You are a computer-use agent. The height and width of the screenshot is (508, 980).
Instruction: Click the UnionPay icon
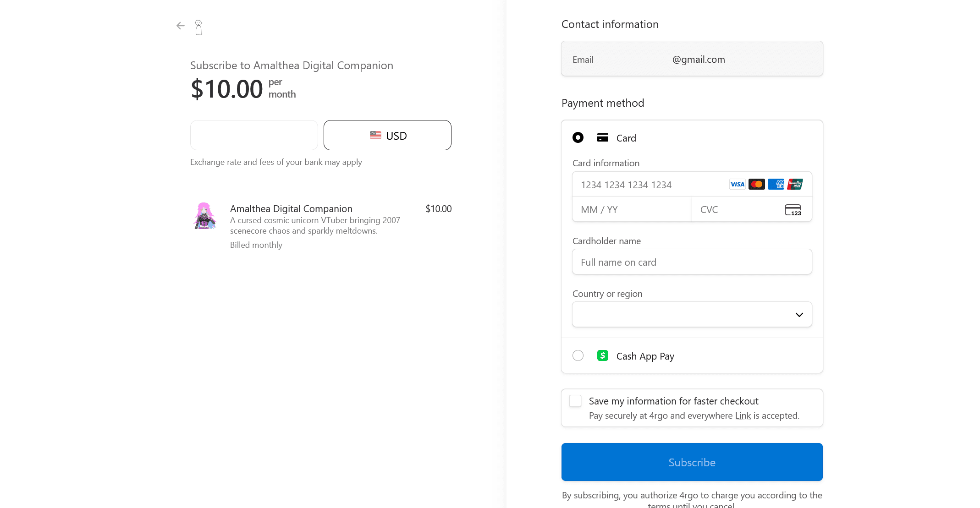(794, 184)
